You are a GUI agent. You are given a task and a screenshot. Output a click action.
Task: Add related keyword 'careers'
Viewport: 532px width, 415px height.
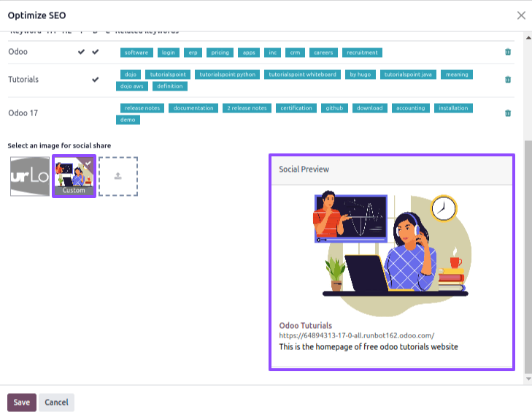[323, 53]
